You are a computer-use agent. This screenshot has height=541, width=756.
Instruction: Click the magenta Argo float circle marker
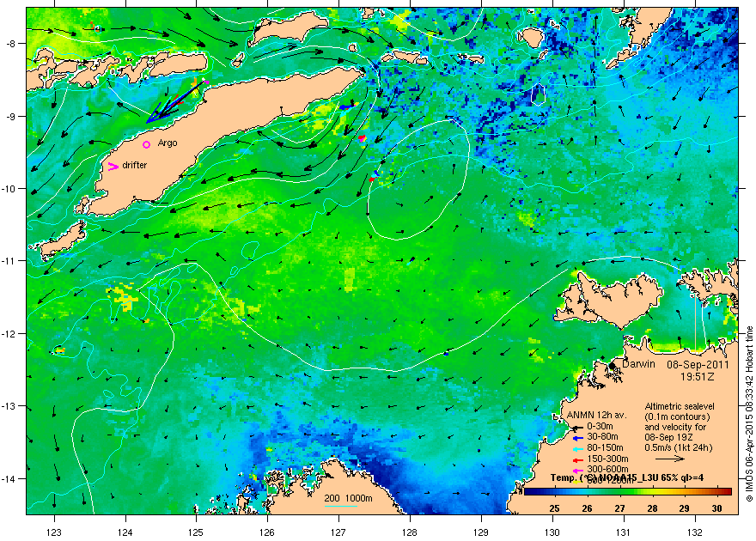point(147,144)
